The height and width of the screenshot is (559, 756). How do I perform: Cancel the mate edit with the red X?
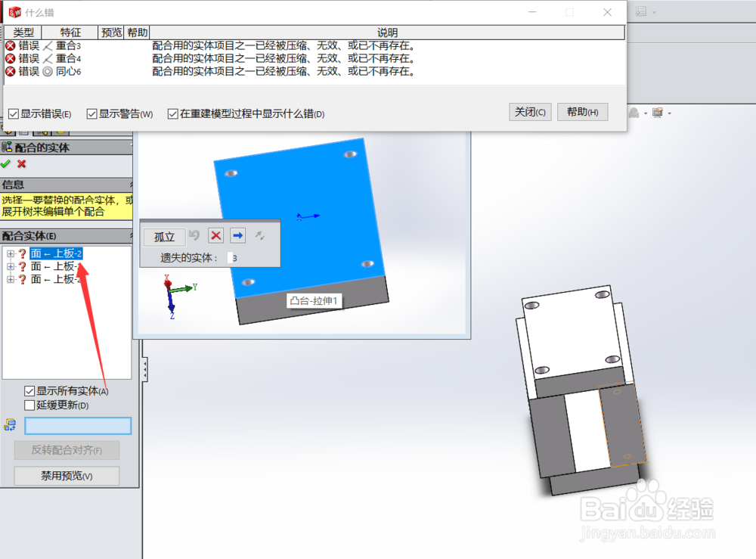click(x=23, y=164)
